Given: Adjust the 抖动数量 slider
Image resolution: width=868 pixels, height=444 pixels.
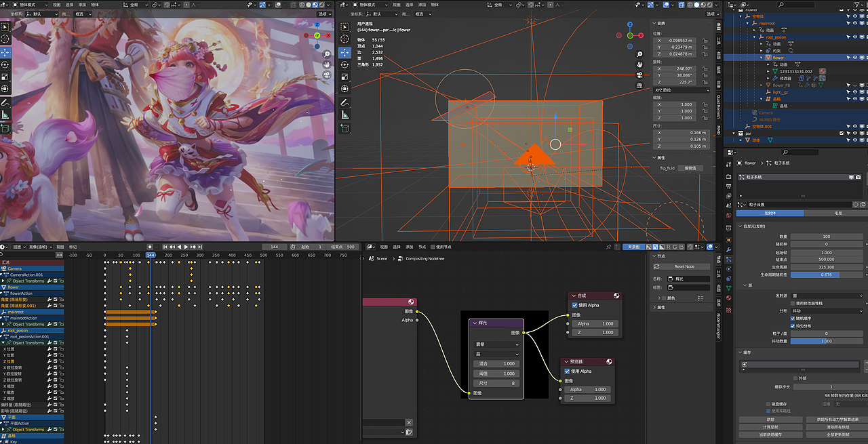Looking at the screenshot, I should coord(827,341).
